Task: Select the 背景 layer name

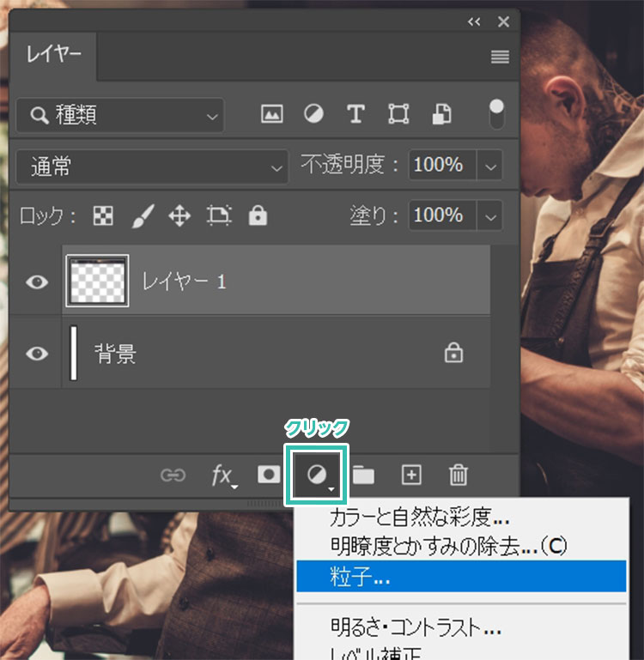Action: tap(115, 354)
